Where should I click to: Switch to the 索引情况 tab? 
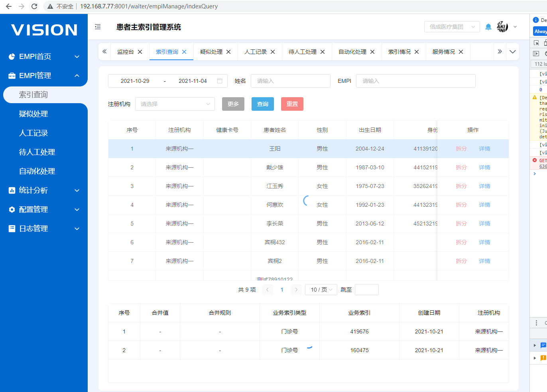(399, 52)
